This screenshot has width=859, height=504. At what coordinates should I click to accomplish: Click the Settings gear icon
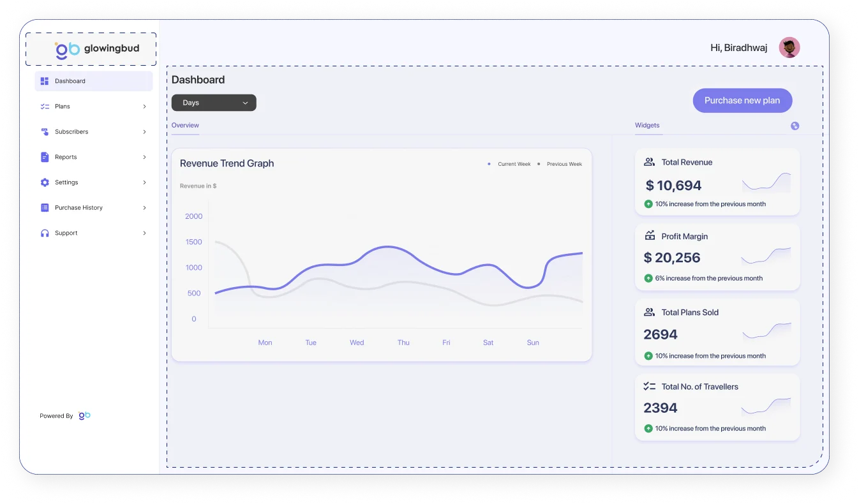44,182
